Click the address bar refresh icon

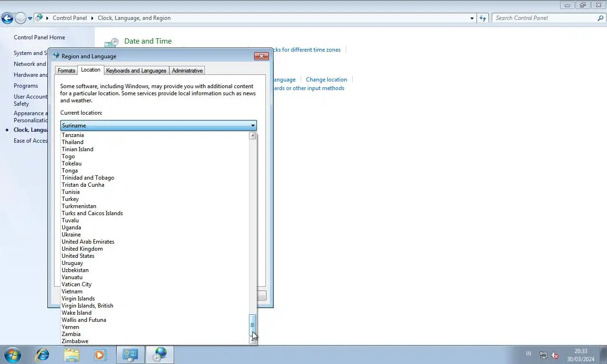tap(483, 18)
